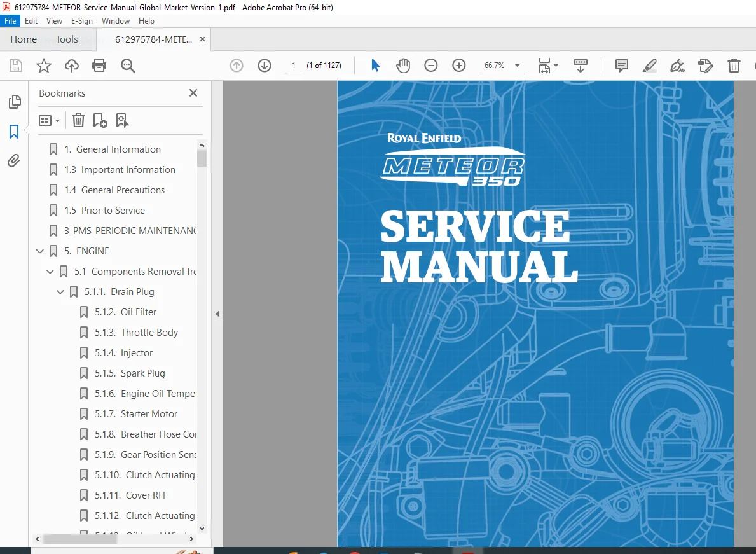This screenshot has height=554, width=756.
Task: Jump to 5.1.11. Cover RH bookmark
Action: point(130,495)
